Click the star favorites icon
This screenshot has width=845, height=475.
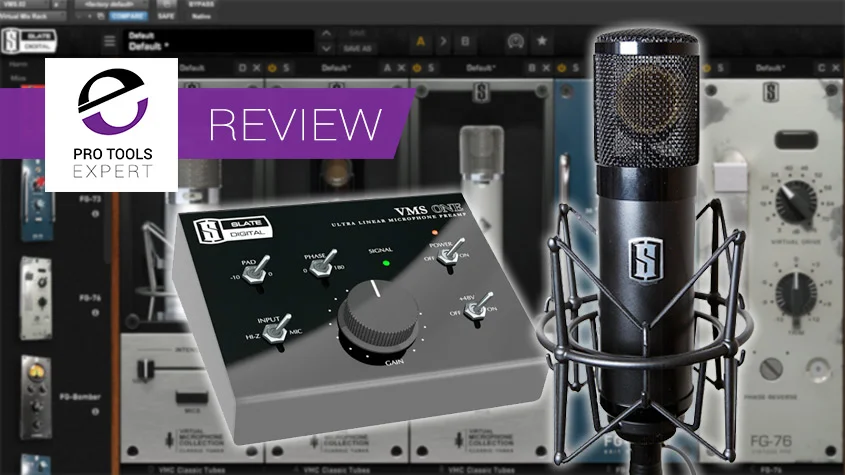pos(542,41)
